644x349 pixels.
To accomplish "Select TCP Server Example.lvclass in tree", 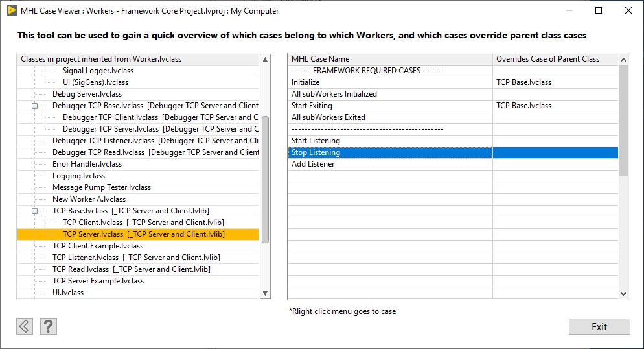I will 98,281.
